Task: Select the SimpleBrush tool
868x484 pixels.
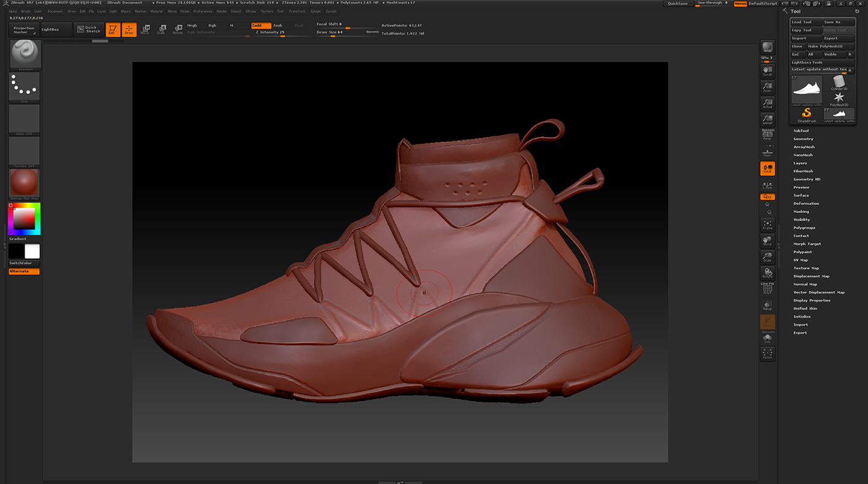Action: 807,113
